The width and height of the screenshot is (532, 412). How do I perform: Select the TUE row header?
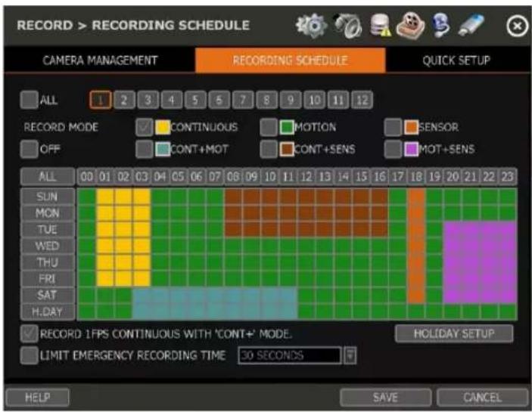click(48, 229)
